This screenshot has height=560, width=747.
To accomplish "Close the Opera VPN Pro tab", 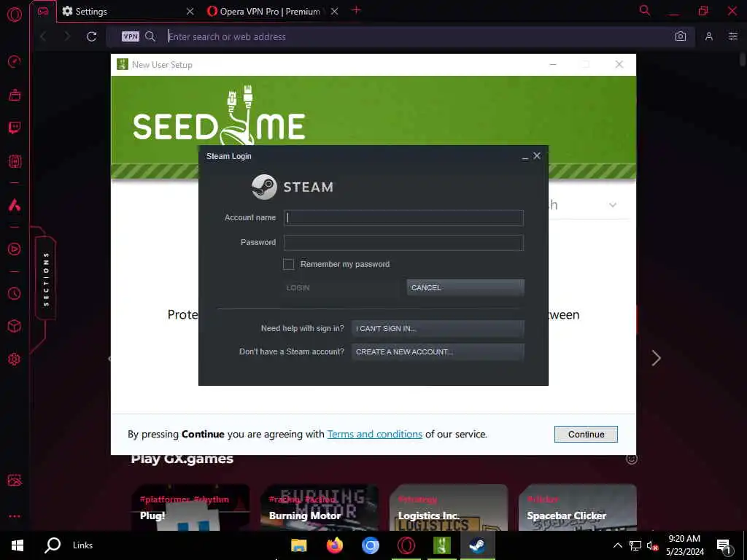I will point(334,12).
